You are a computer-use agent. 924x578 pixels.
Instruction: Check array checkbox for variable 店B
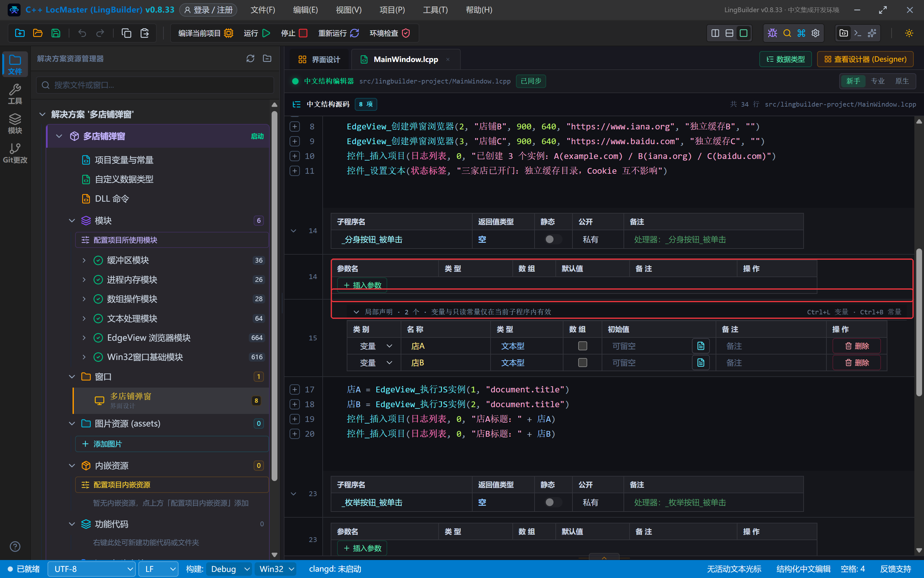582,363
